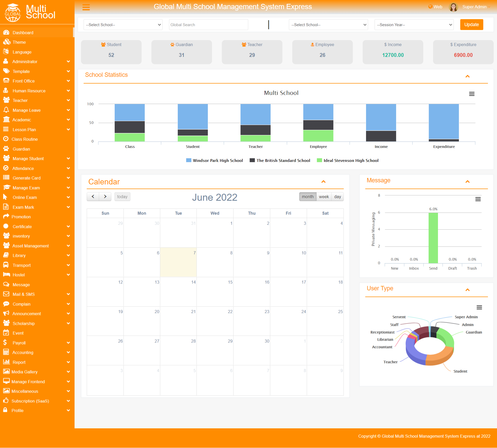The width and height of the screenshot is (497, 448).
Task: Toggle Ideal Stevenson High School legend series
Action: point(348,160)
